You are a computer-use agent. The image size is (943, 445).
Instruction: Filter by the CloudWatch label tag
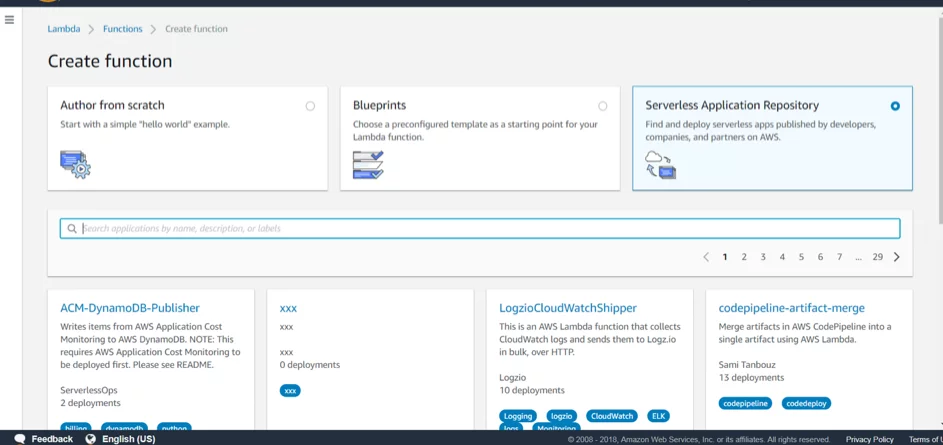[612, 416]
